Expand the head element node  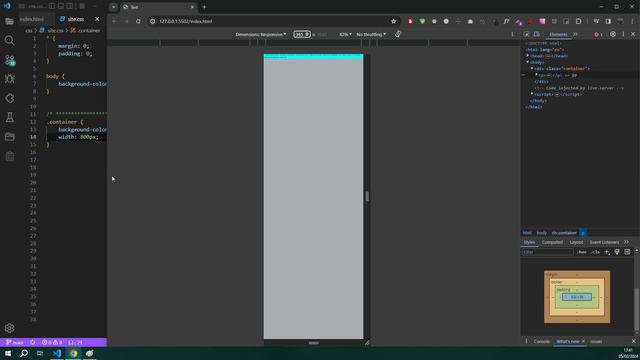(528, 56)
